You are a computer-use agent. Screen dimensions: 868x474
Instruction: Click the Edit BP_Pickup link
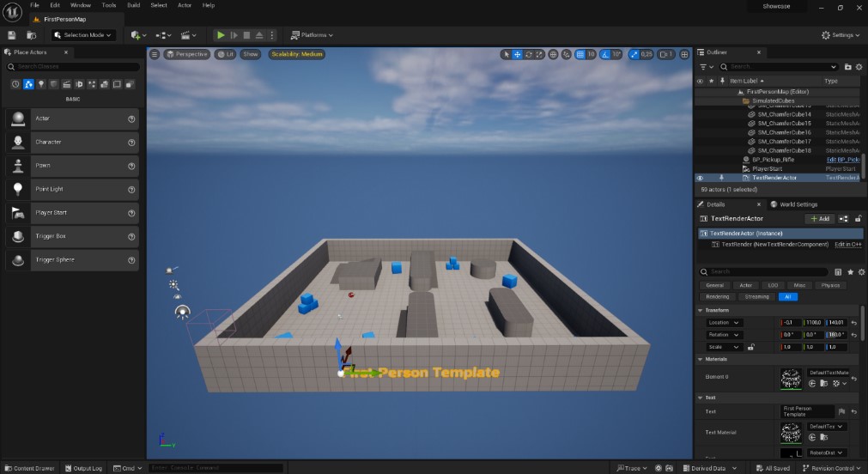click(x=842, y=160)
